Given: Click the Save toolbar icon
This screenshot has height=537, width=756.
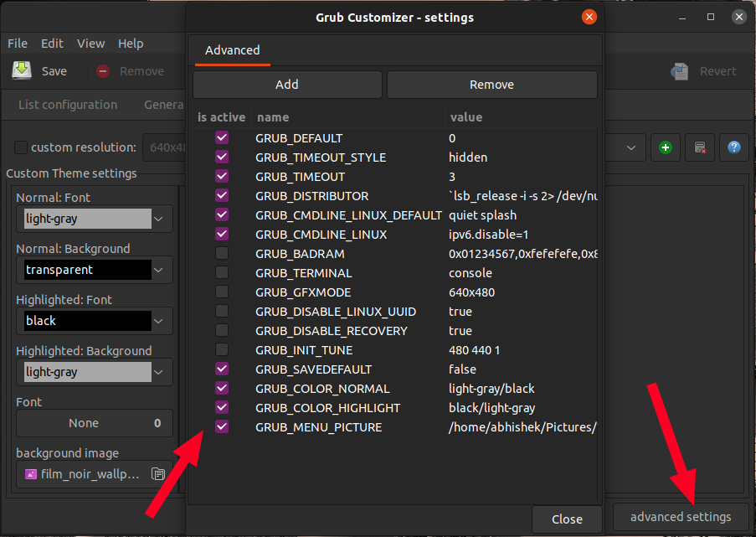Looking at the screenshot, I should pos(22,70).
